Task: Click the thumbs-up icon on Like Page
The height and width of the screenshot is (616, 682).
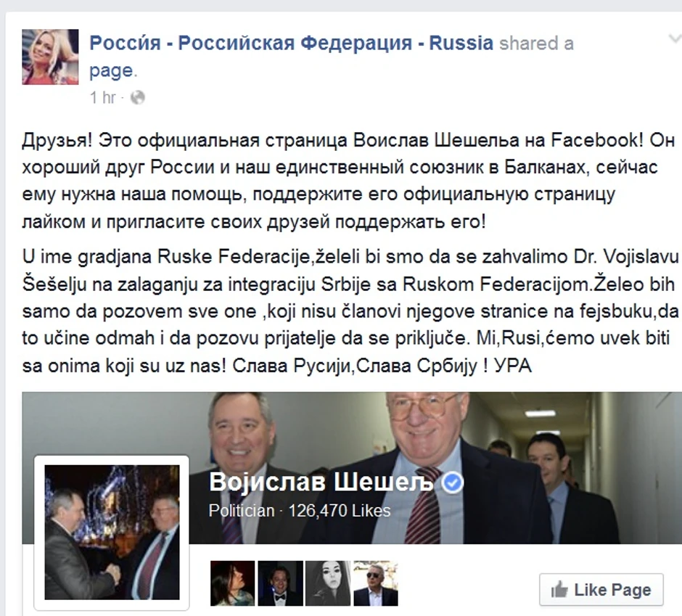Action: tap(559, 590)
